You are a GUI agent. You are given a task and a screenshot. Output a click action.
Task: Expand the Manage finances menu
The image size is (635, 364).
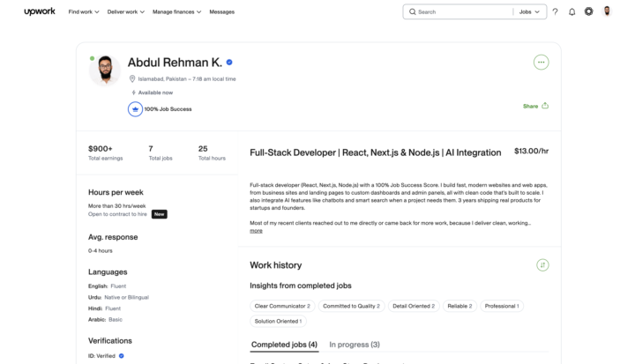(x=176, y=12)
